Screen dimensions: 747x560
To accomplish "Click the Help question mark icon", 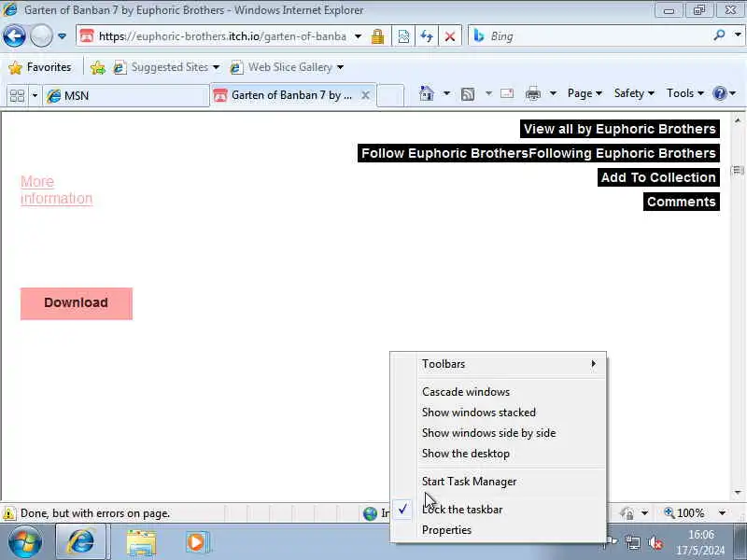I will coord(719,93).
